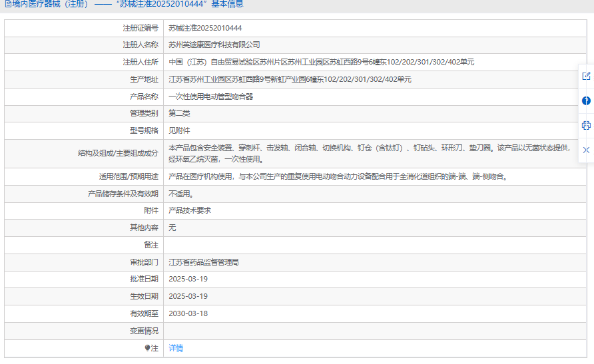Click 2025-03-19 in the 批准日期 row
This screenshot has height=364, width=594.
click(x=188, y=279)
